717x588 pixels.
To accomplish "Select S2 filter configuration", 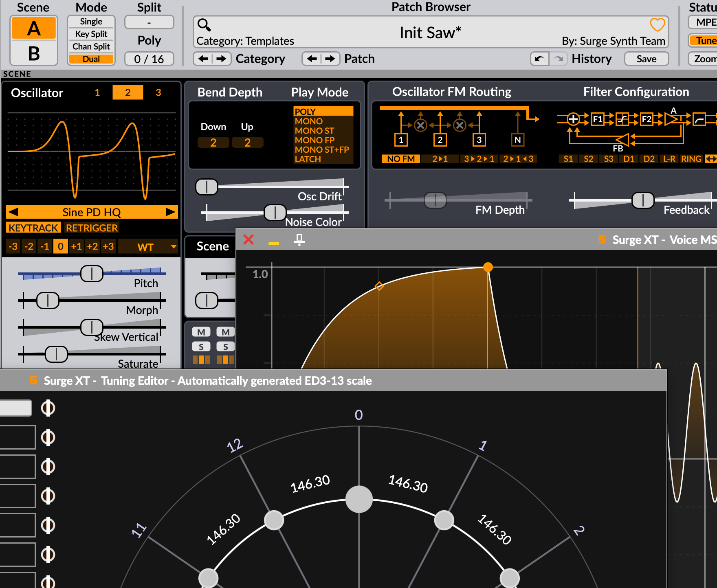I will 589,159.
